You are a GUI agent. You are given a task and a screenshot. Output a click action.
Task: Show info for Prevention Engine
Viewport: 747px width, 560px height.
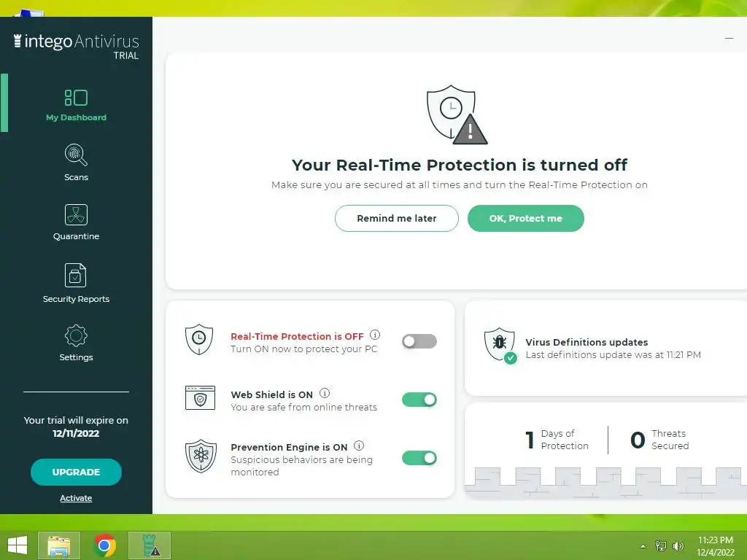[359, 446]
